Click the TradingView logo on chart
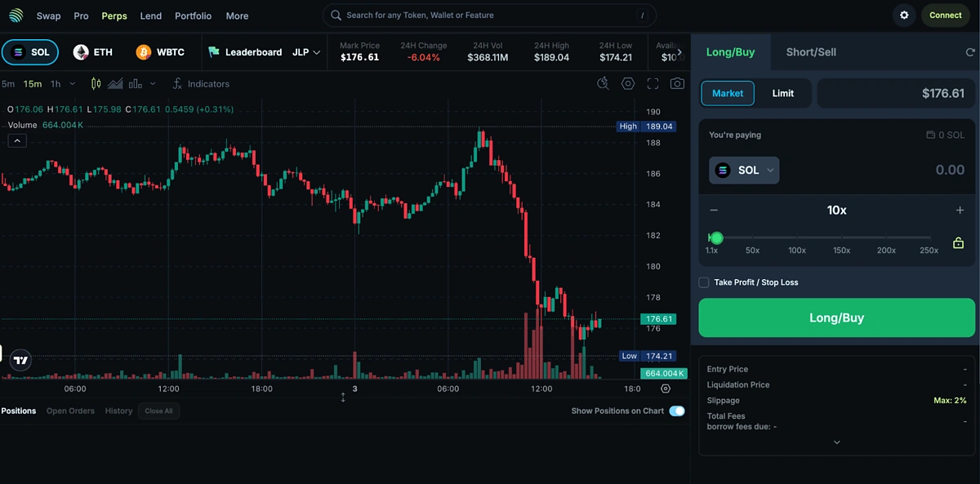The width and height of the screenshot is (980, 484). pos(21,360)
